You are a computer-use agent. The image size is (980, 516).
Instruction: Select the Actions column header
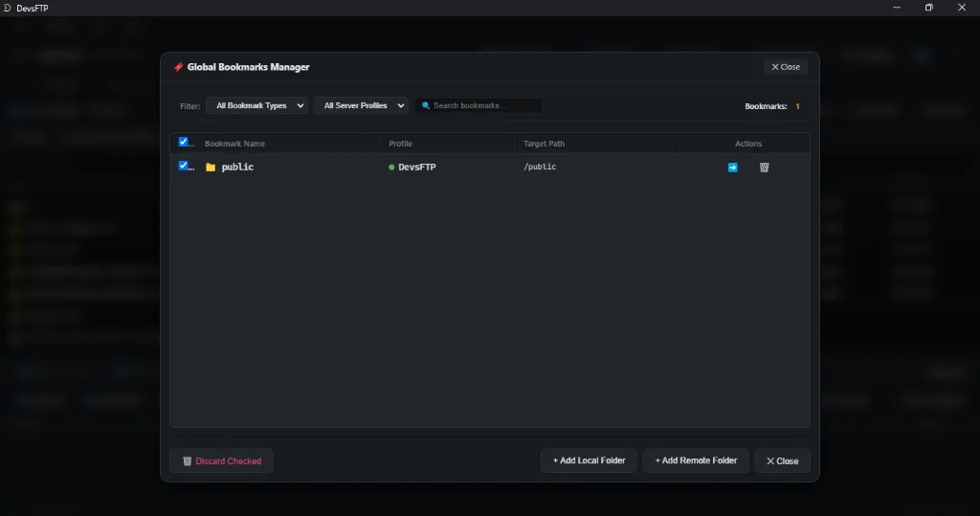pyautogui.click(x=748, y=144)
